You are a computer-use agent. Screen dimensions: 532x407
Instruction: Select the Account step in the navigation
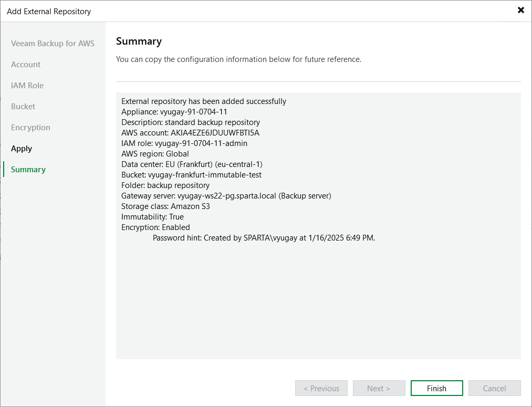[26, 64]
